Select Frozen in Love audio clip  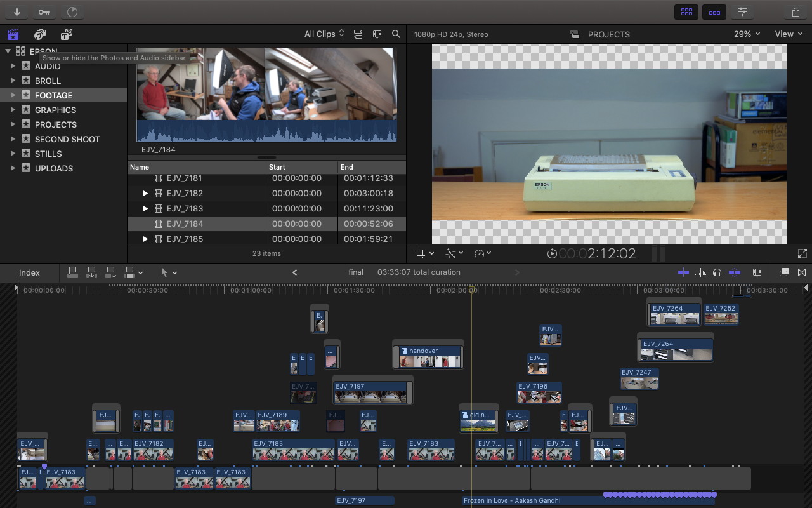588,500
